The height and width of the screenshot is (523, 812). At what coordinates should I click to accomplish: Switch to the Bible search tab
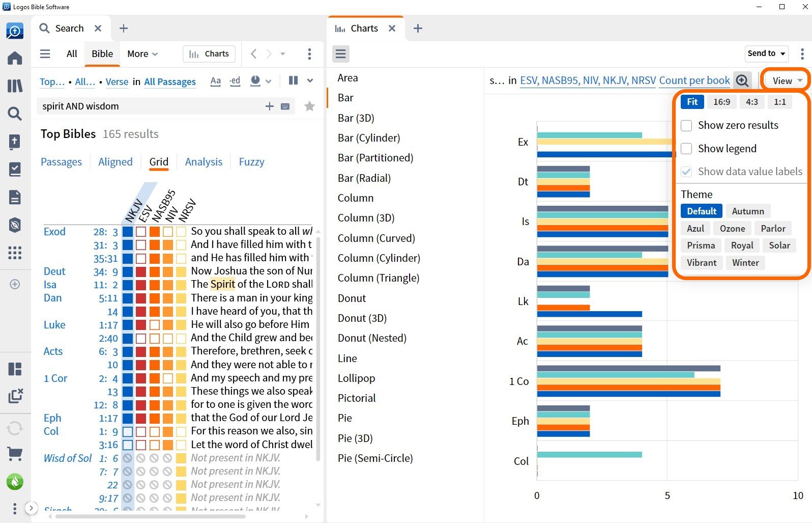[102, 54]
